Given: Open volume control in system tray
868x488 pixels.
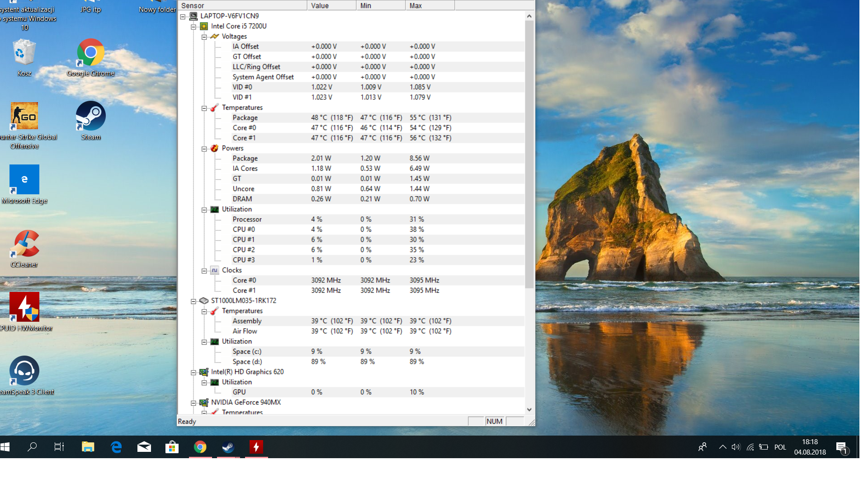Looking at the screenshot, I should coord(736,447).
